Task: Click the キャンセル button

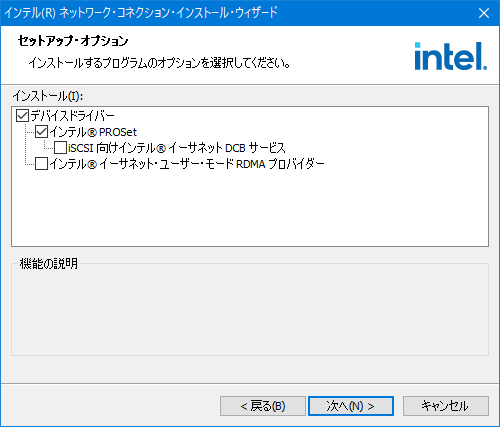Action: [x=446, y=406]
